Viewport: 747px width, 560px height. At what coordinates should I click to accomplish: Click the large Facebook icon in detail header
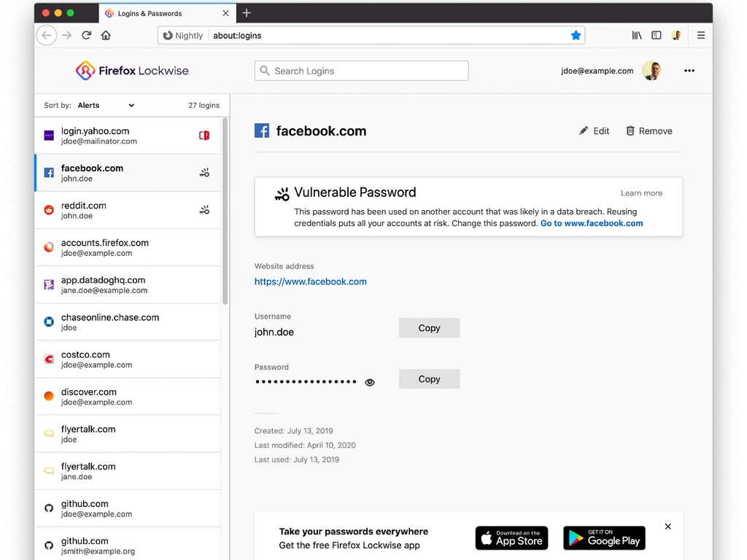[x=262, y=131]
